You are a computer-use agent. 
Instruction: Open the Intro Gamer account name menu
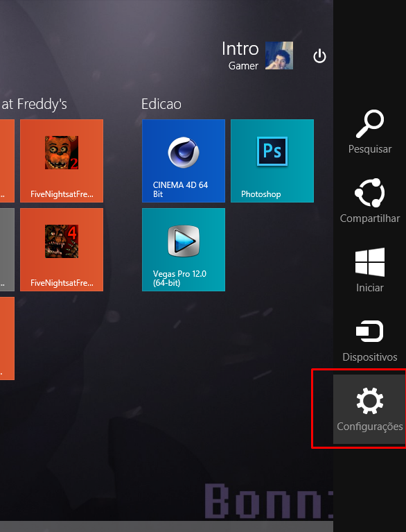click(x=240, y=56)
